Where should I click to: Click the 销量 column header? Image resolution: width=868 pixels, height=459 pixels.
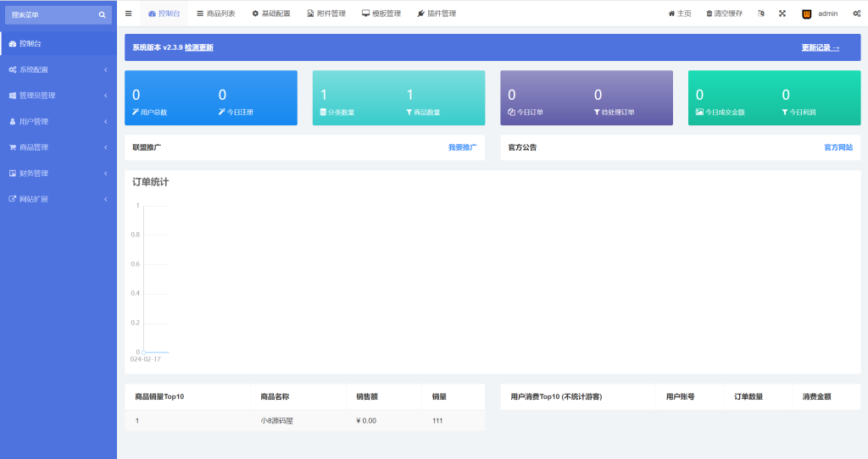439,396
